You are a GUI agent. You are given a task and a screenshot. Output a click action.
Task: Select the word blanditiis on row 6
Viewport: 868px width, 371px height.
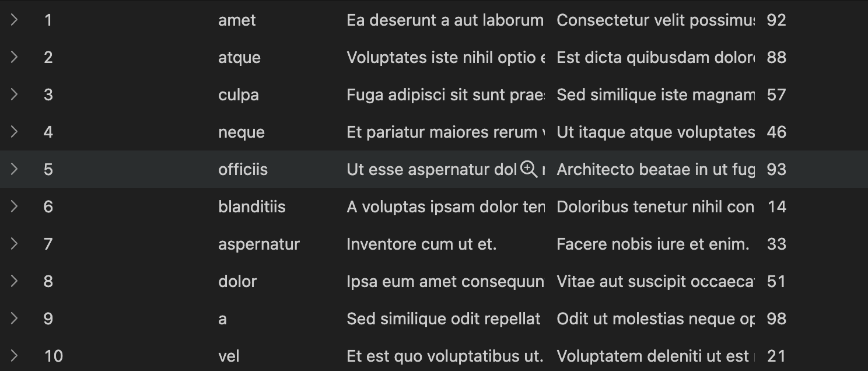pos(251,206)
